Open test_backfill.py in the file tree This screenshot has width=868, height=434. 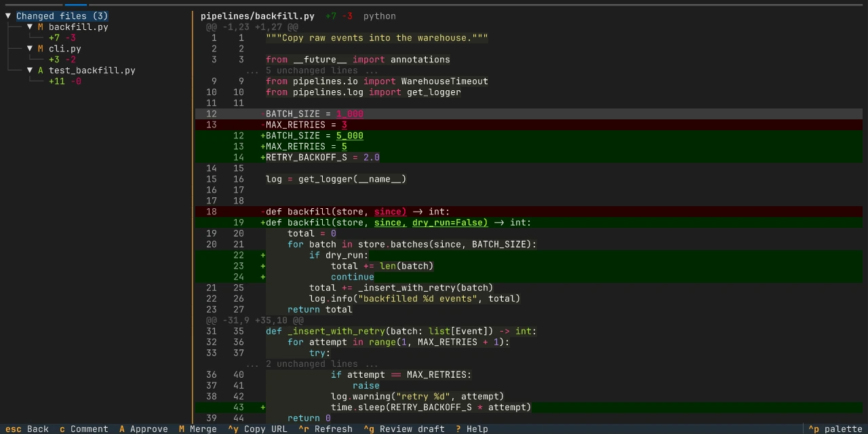pos(92,71)
